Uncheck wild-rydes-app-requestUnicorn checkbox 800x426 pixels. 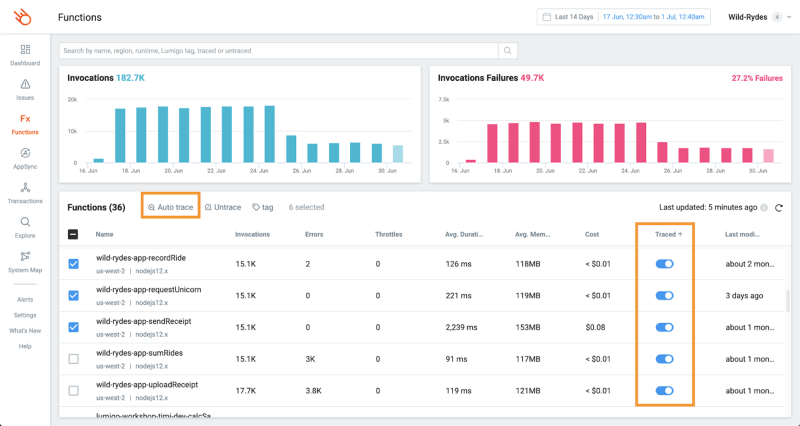point(73,295)
